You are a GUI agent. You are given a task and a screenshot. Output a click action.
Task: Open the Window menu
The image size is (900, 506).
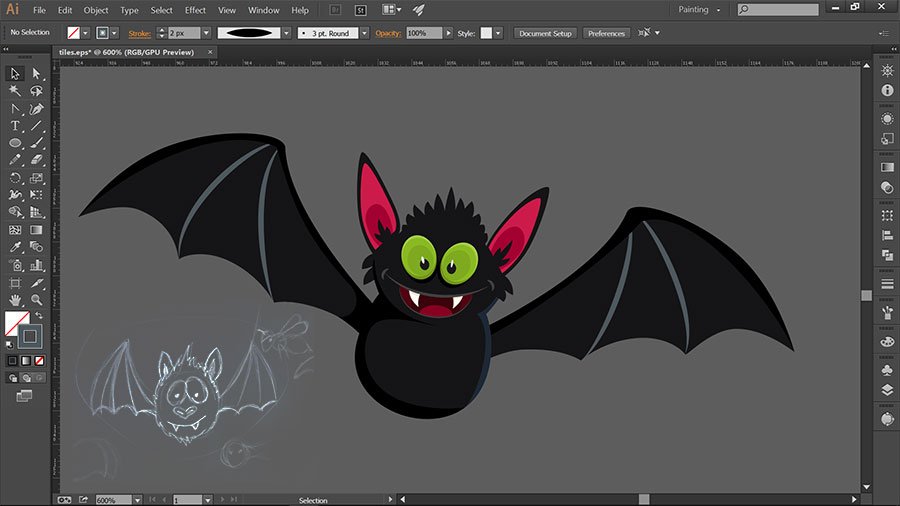click(x=263, y=10)
